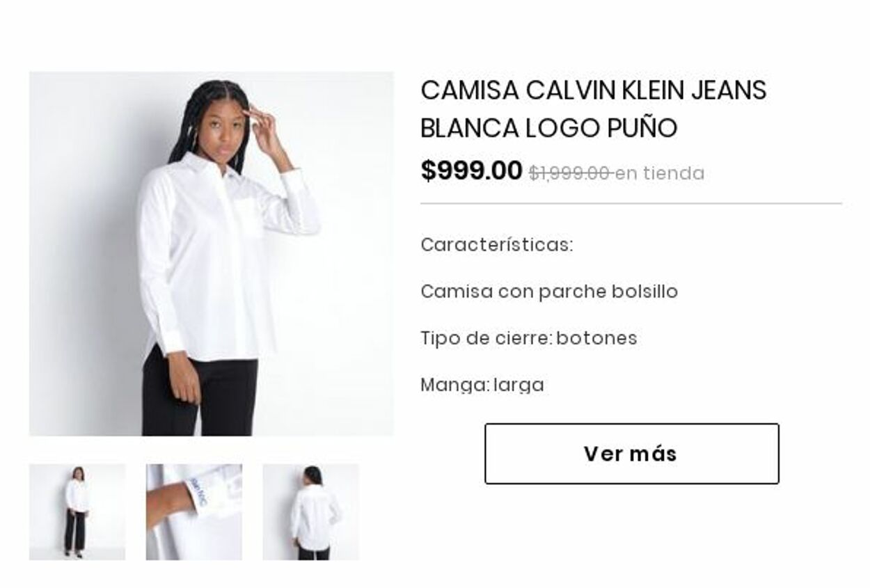The height and width of the screenshot is (588, 870).
Task: Click the crossed-out $1,999.00 price
Action: coord(569,173)
